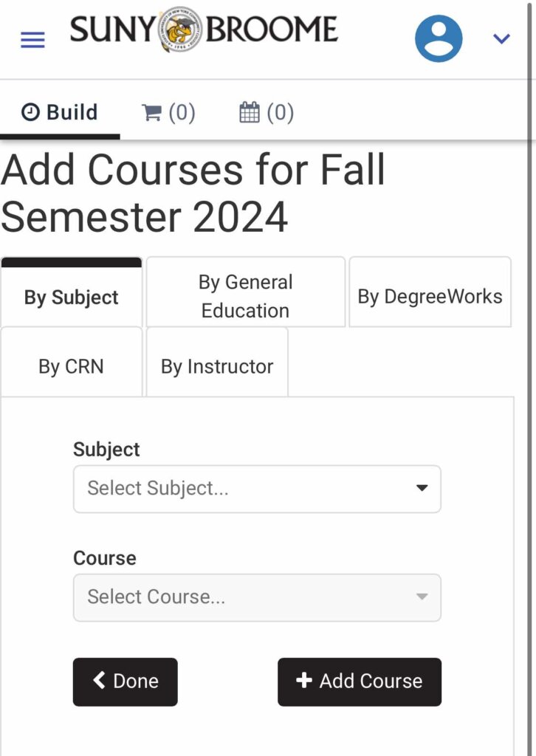Open the Select Course dropdown
This screenshot has width=536, height=756.
click(257, 597)
